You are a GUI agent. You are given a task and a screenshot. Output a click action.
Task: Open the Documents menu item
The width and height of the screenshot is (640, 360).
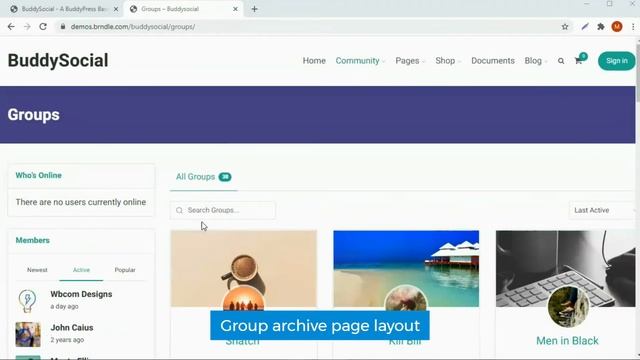(493, 61)
